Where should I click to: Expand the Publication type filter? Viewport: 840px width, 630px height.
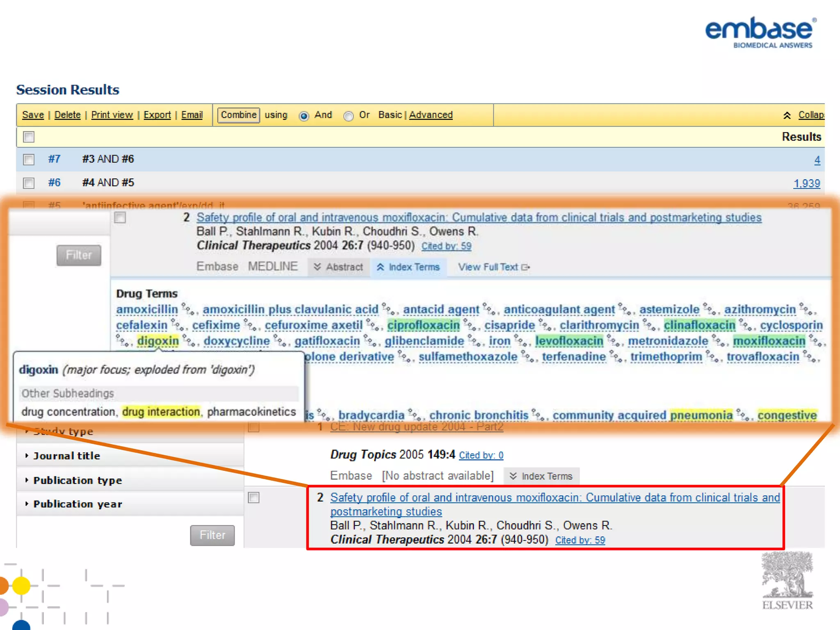click(x=77, y=480)
